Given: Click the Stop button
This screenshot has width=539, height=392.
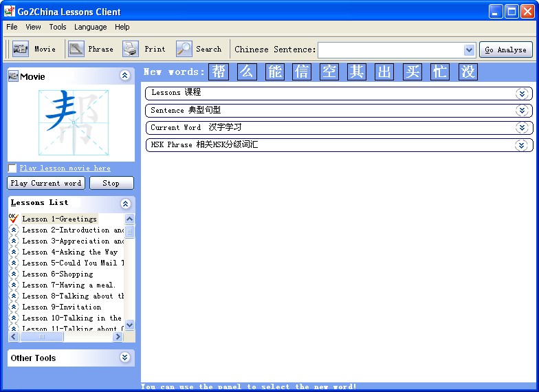Looking at the screenshot, I should [x=111, y=183].
